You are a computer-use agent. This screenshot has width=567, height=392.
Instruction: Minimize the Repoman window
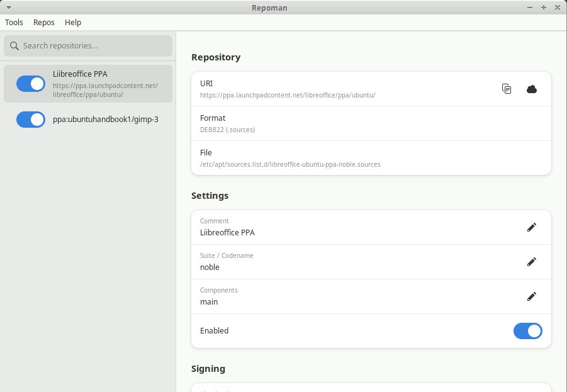(x=530, y=8)
